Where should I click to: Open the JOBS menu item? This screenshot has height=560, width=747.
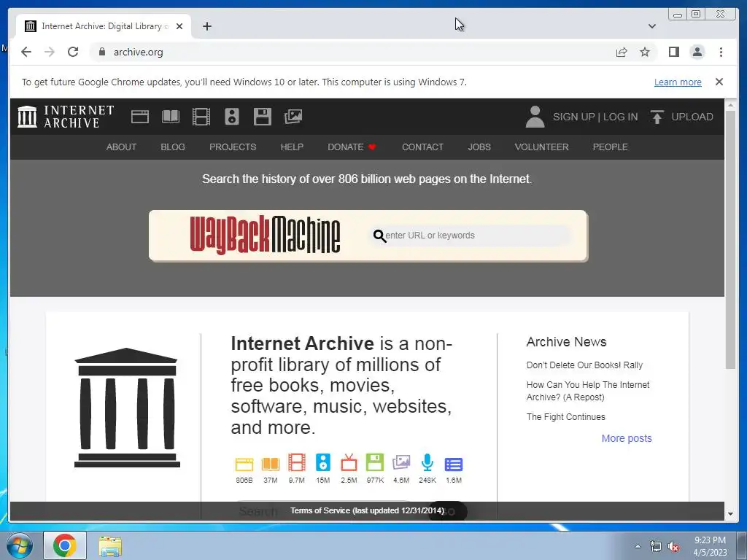pos(479,147)
